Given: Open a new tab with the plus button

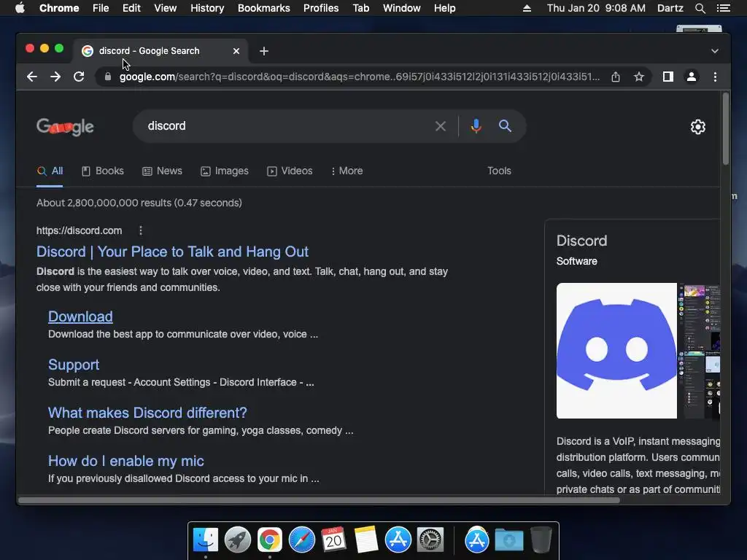Looking at the screenshot, I should click(x=264, y=51).
